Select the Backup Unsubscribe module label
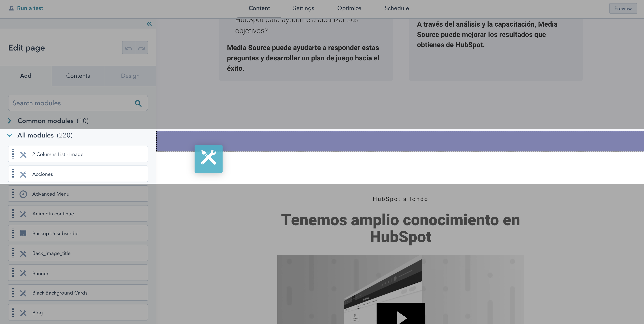Image resolution: width=644 pixels, height=324 pixels. (55, 234)
